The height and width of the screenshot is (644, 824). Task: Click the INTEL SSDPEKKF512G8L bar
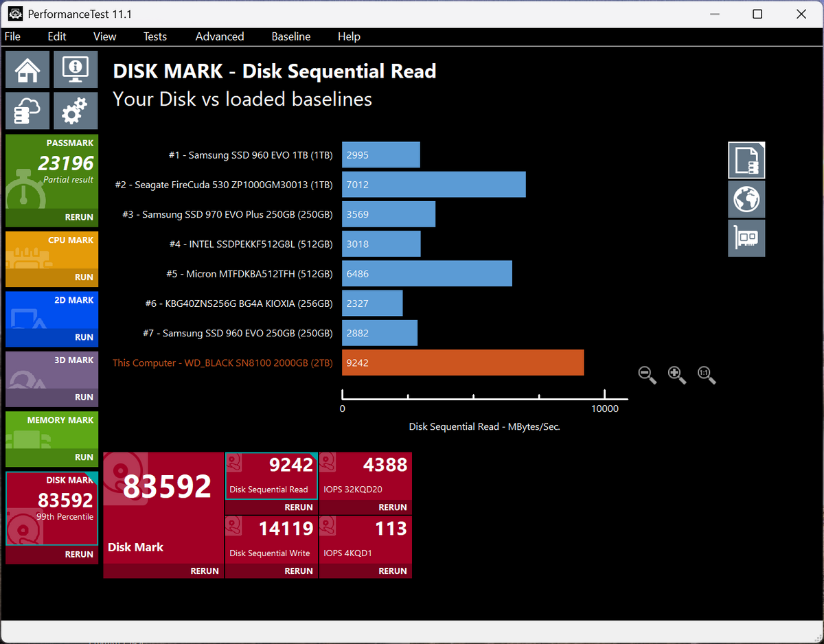pyautogui.click(x=381, y=244)
